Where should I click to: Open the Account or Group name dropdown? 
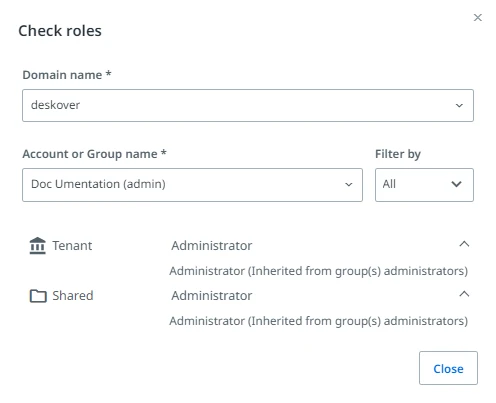pos(192,185)
